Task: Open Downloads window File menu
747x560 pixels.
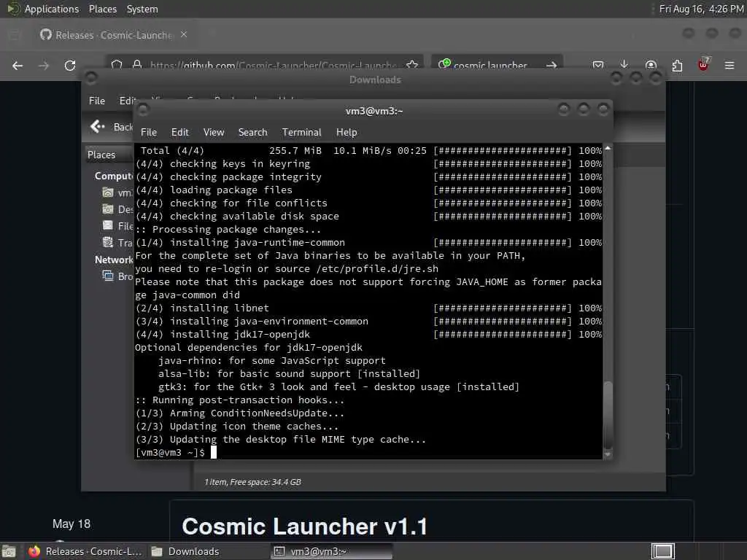Action: 97,101
